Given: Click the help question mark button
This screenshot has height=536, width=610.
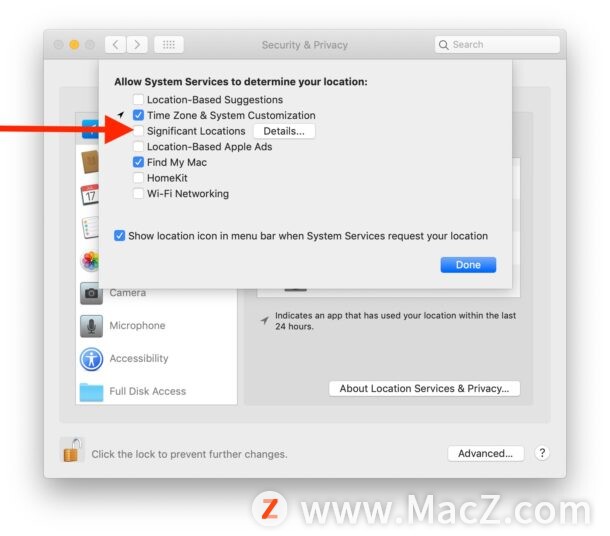Looking at the screenshot, I should 542,453.
